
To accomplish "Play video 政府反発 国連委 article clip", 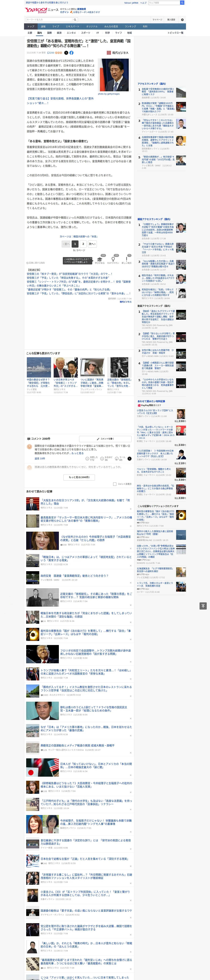I will click(33, 578).
